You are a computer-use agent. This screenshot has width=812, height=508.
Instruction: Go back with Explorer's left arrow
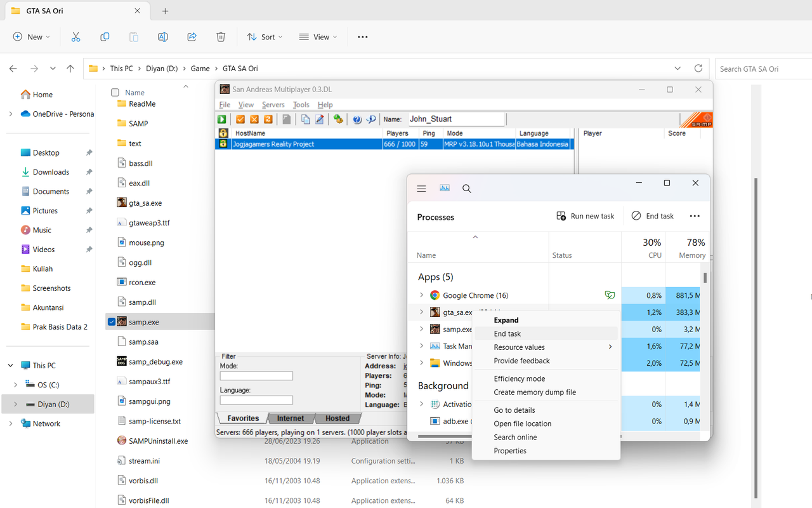coord(13,69)
